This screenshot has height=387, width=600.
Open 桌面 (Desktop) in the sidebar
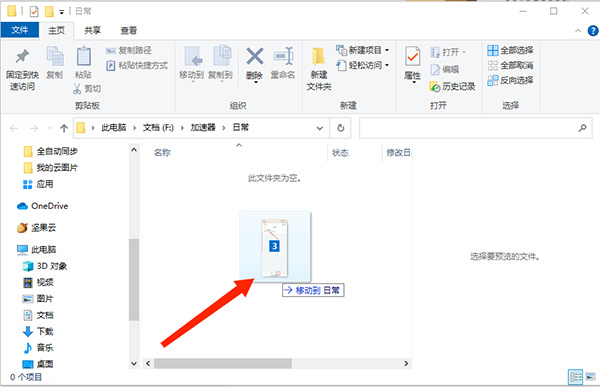click(38, 364)
